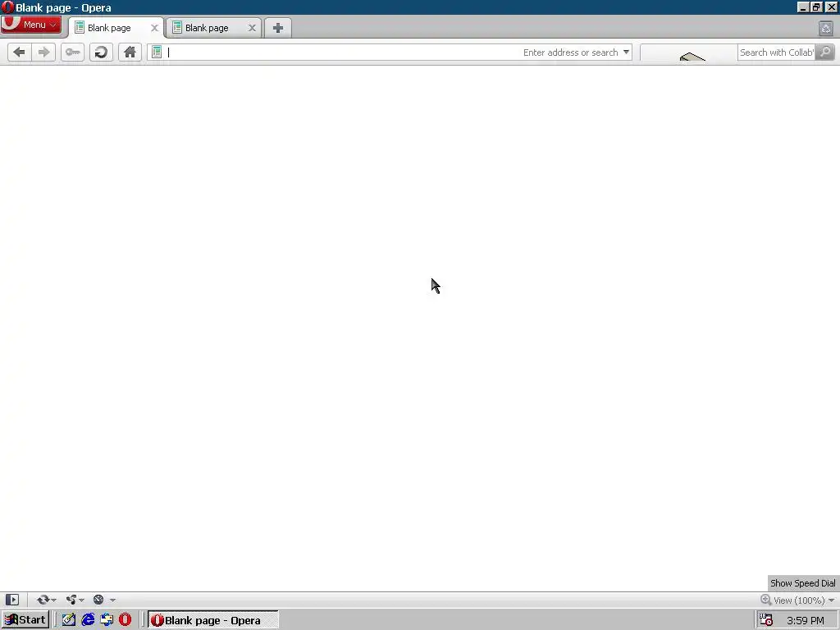Close the first Blank page tab
The height and width of the screenshot is (630, 840).
tap(154, 28)
